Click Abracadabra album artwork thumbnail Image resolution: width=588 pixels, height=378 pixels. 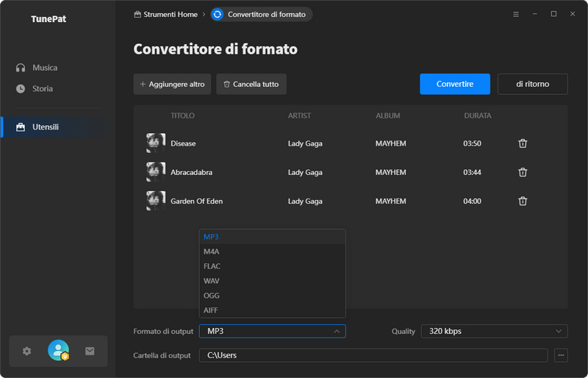(156, 172)
